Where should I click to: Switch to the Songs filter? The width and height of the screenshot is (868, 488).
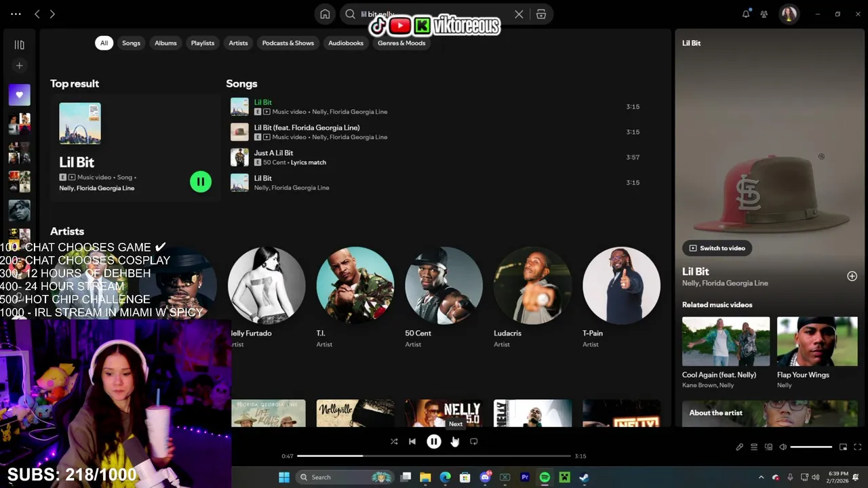pyautogui.click(x=131, y=43)
